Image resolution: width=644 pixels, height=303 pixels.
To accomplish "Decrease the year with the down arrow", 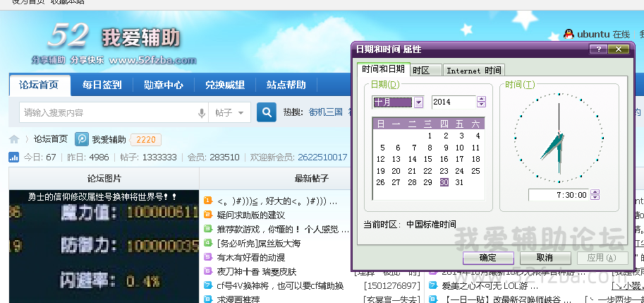I will (x=481, y=105).
